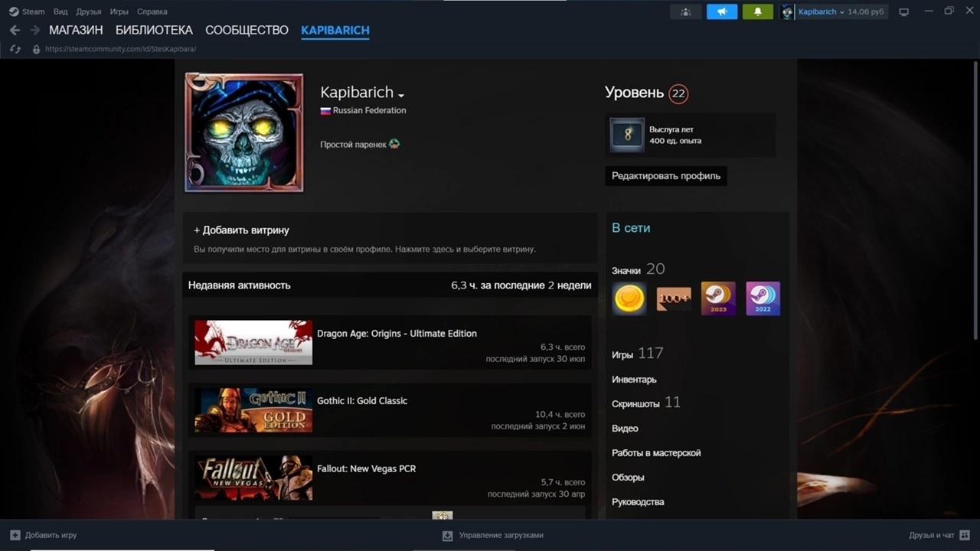Click the steamcommunity URL address field
Viewport: 980px width, 551px height.
120,49
